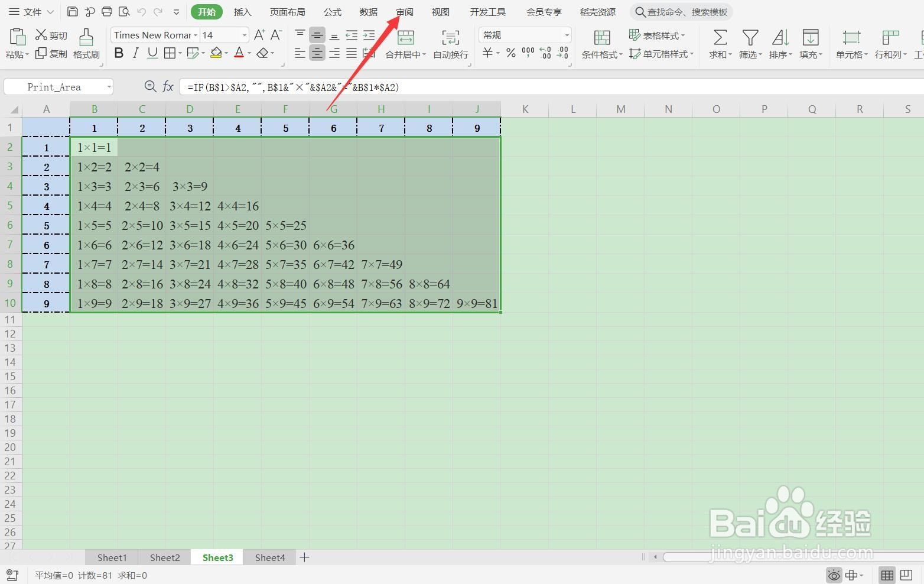The width and height of the screenshot is (924, 584).
Task: Switch to the 页面布局 (Page Layout) tab
Action: pos(288,12)
